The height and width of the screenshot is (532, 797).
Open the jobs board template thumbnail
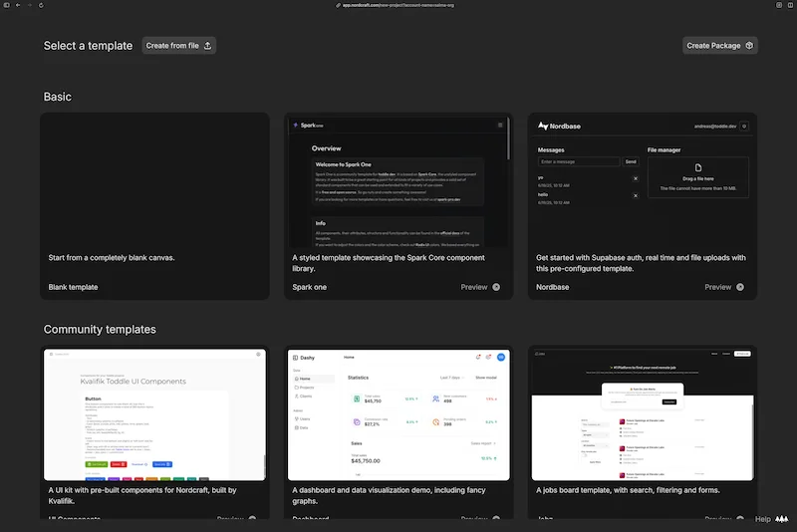[x=643, y=414]
